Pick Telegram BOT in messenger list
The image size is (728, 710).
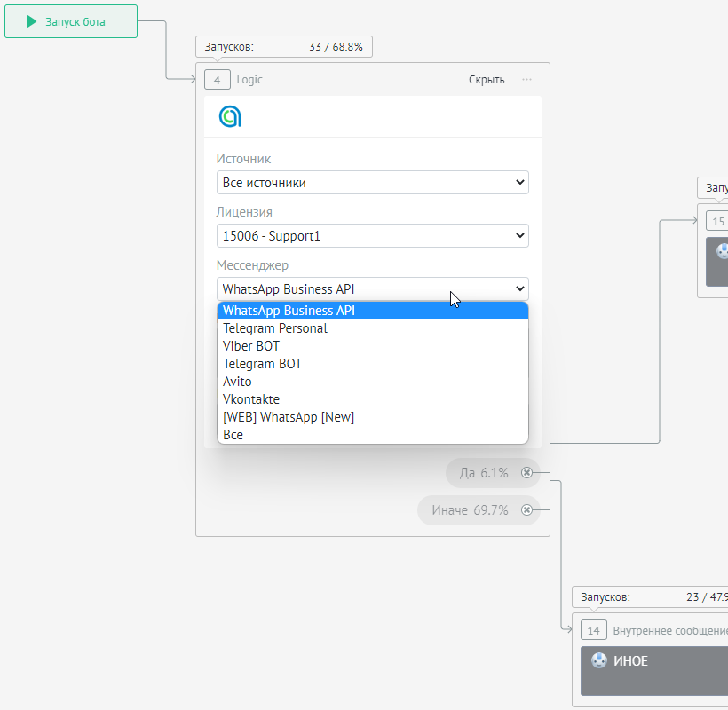tap(263, 364)
